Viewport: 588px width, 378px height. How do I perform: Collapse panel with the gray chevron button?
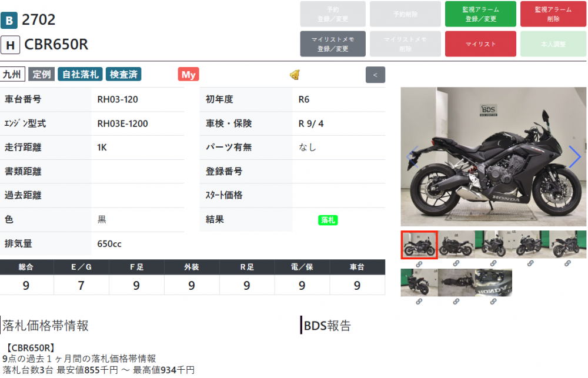pyautogui.click(x=375, y=75)
